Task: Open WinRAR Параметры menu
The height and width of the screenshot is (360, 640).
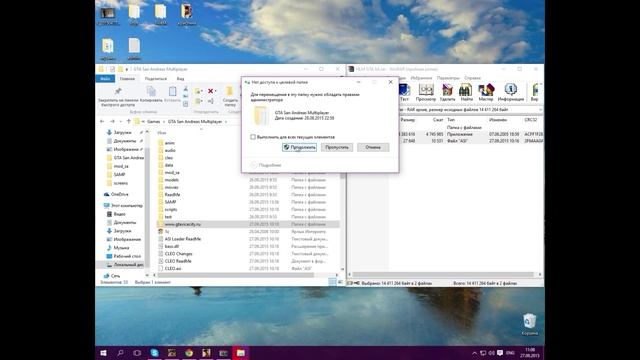Action: 448,78
